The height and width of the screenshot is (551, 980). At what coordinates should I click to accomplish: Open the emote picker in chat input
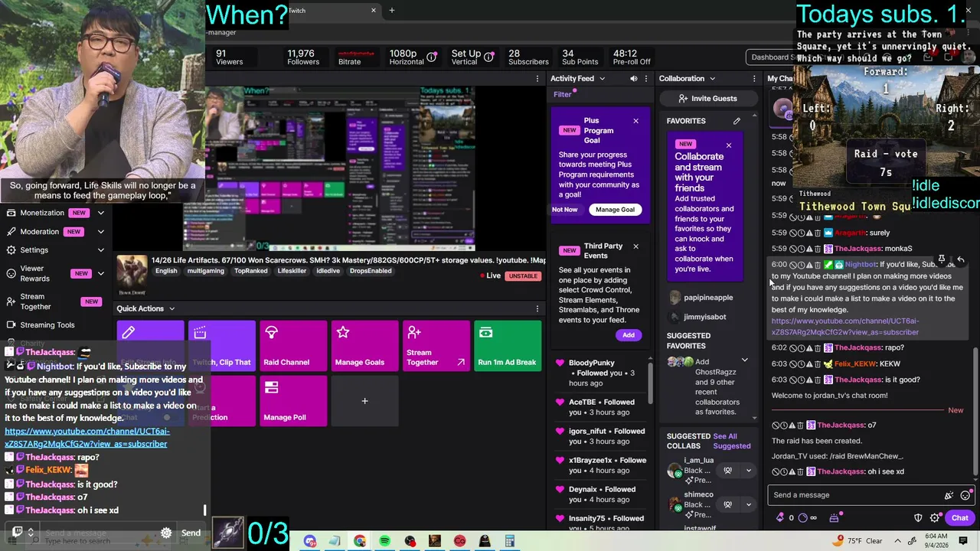965,495
